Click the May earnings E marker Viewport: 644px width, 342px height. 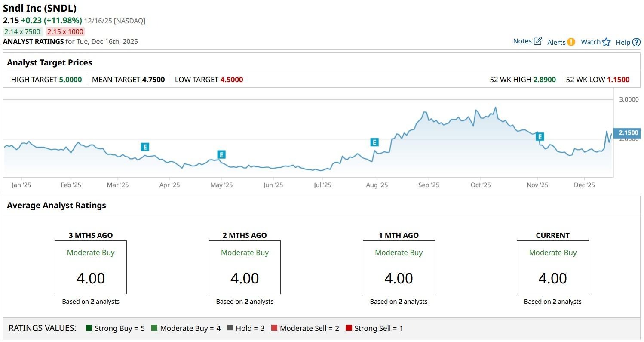pyautogui.click(x=221, y=154)
